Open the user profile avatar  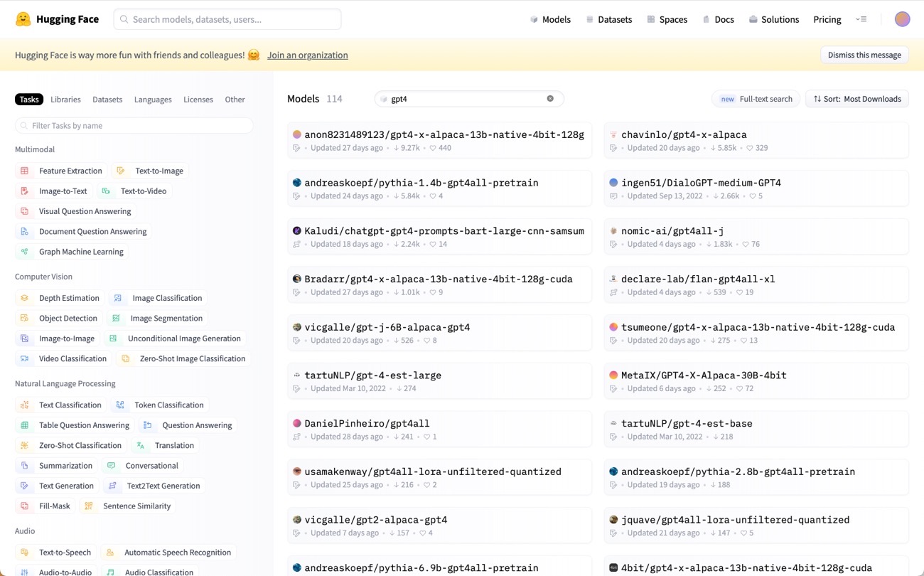pos(902,19)
